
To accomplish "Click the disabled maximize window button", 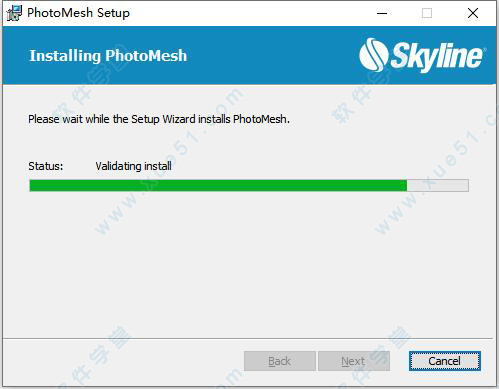I will [x=427, y=13].
